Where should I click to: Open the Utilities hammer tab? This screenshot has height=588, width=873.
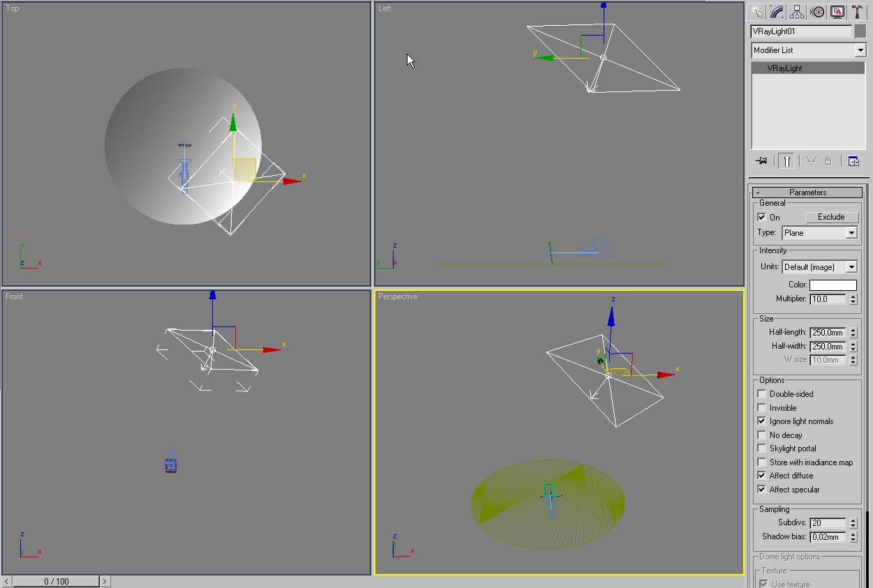(858, 12)
